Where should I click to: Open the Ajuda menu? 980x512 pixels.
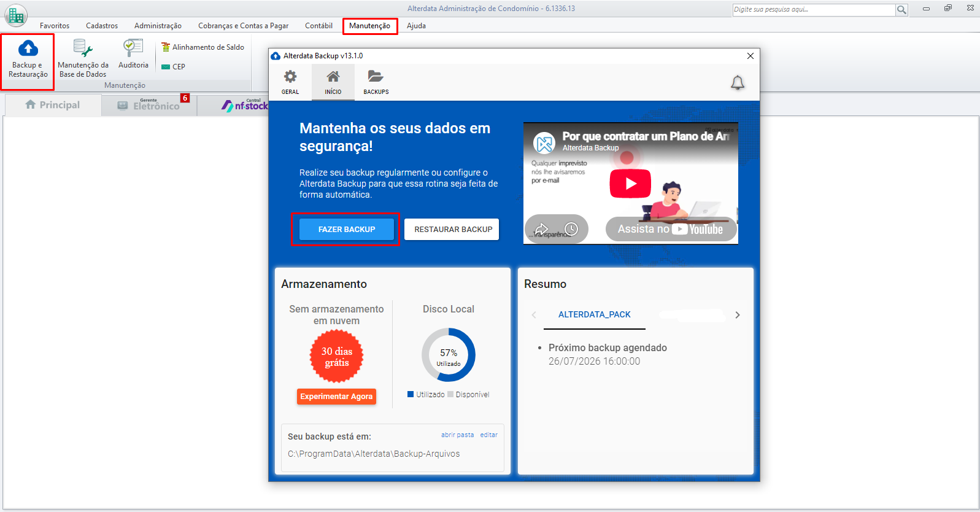416,26
